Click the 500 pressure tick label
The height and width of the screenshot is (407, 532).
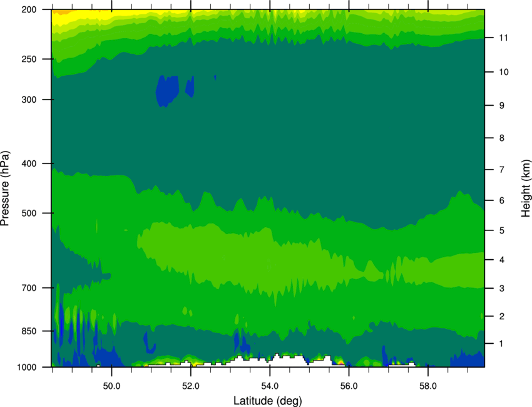click(x=29, y=213)
